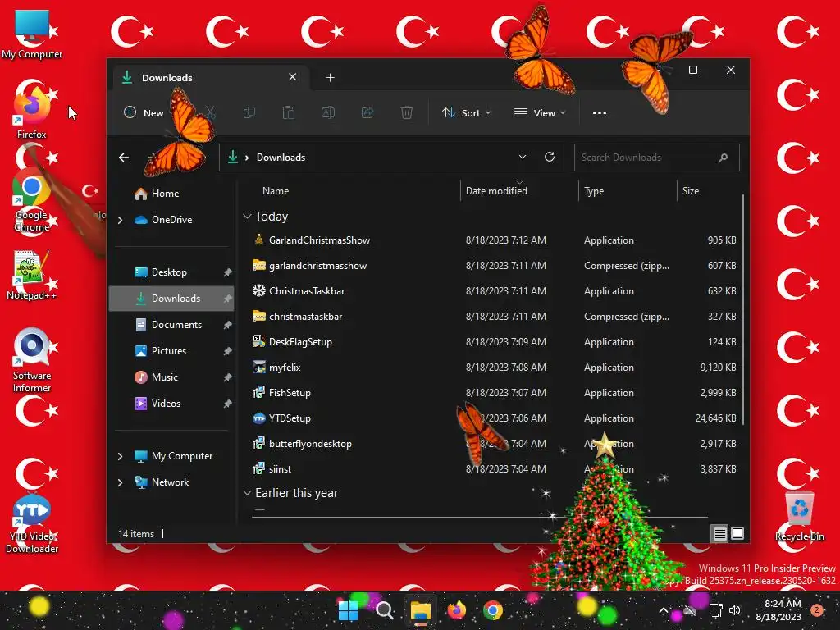Click the Paste toolbar icon
The height and width of the screenshot is (630, 840).
288,112
